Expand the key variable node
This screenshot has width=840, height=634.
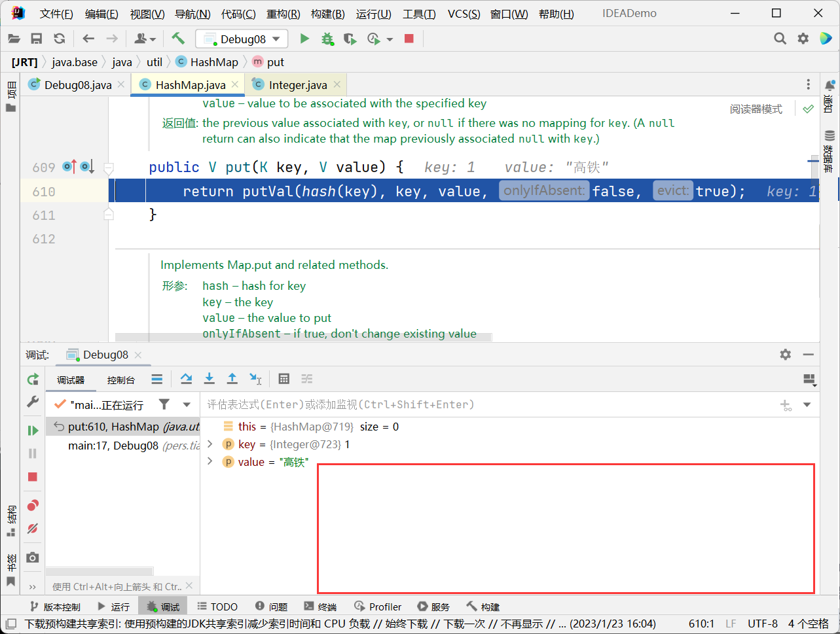coord(210,444)
